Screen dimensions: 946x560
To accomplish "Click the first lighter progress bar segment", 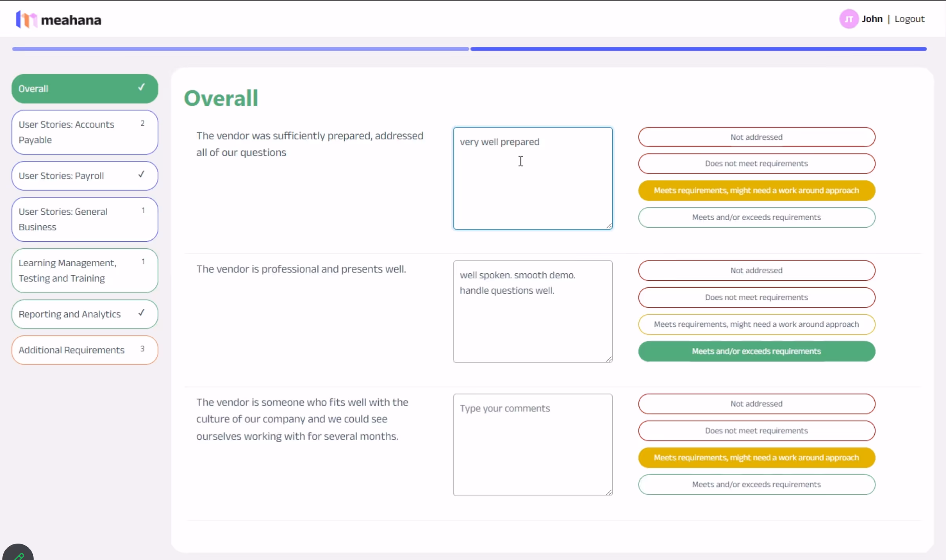I will tap(241, 49).
